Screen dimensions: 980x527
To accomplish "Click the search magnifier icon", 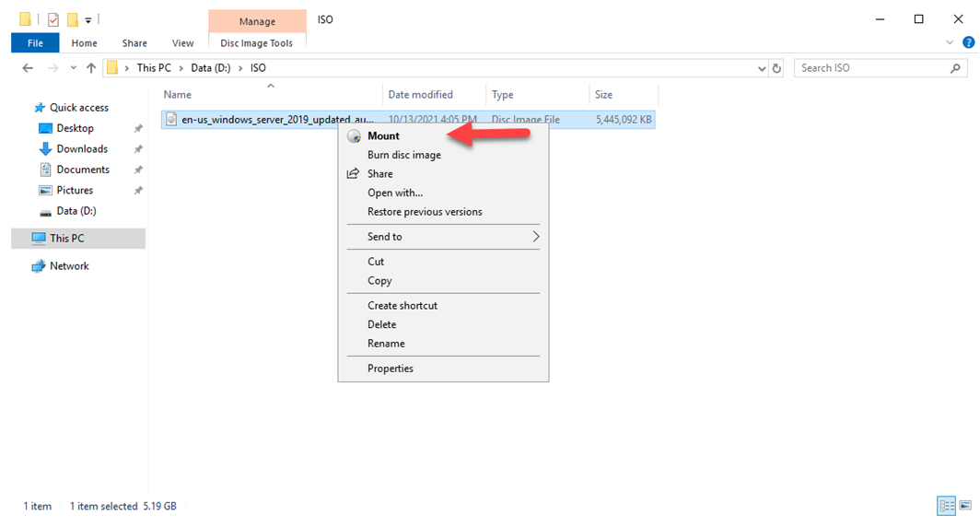I will coord(955,68).
